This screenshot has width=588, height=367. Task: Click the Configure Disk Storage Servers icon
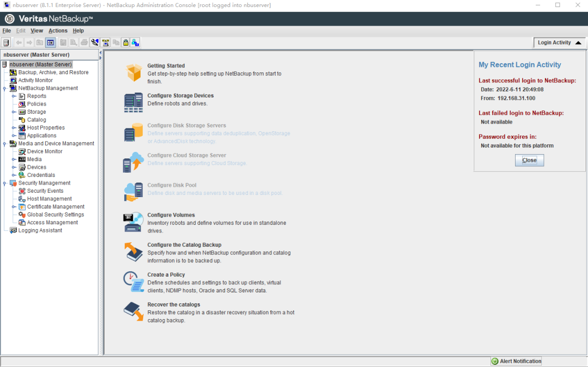coord(133,132)
